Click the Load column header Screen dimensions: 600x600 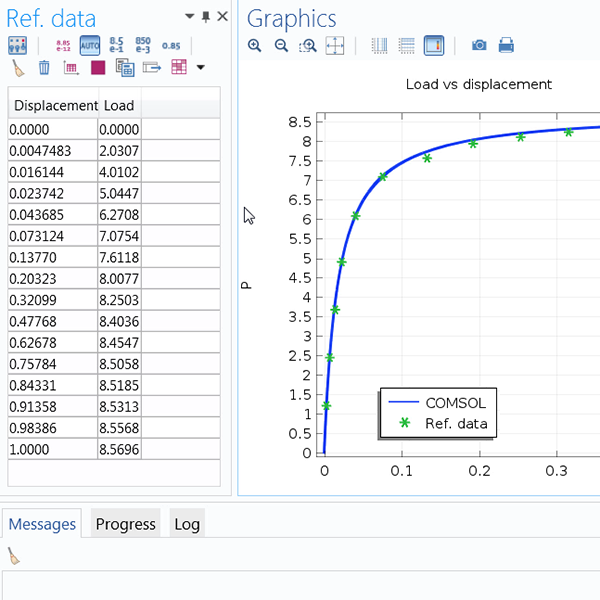coord(118,105)
